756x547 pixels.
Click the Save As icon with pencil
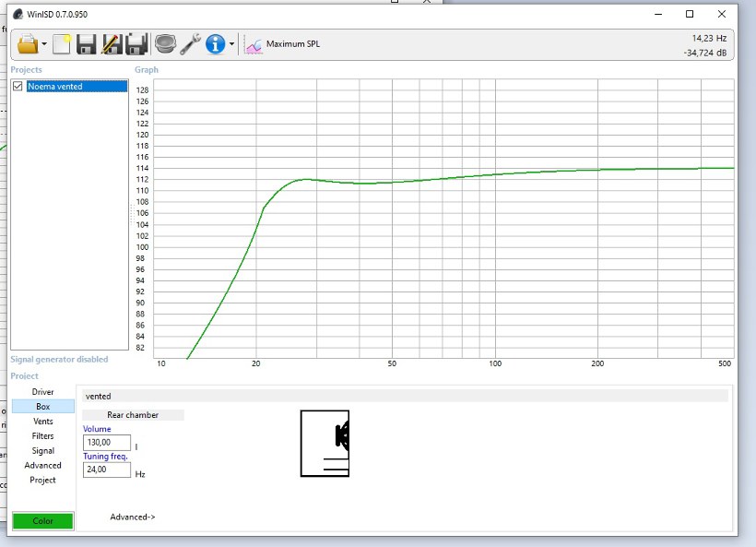tap(112, 43)
